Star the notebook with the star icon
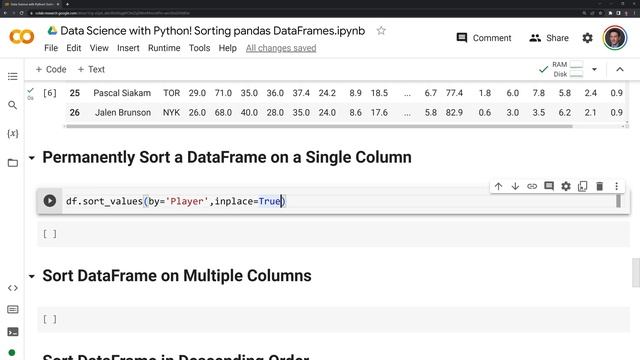This screenshot has width=640, height=360. [x=381, y=31]
